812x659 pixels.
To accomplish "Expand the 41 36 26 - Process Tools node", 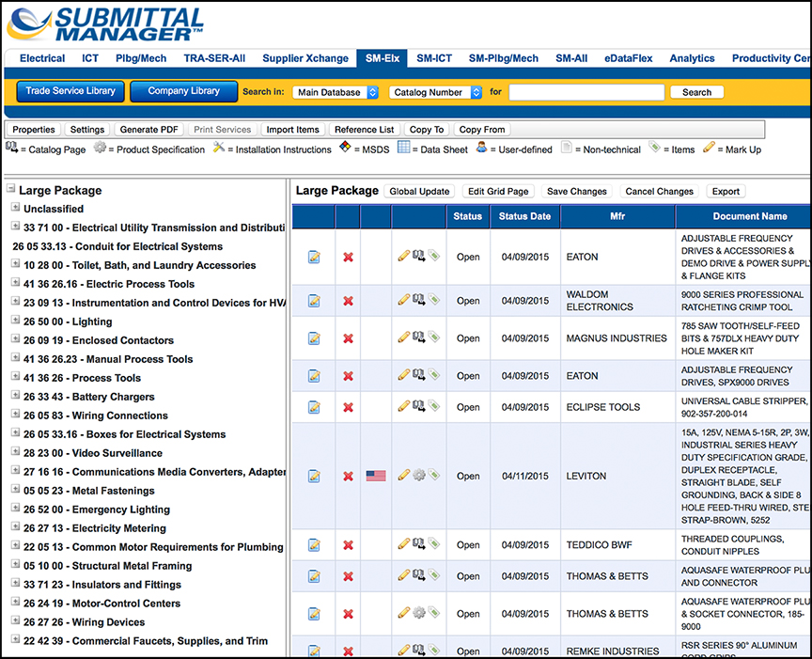I will pos(16,377).
